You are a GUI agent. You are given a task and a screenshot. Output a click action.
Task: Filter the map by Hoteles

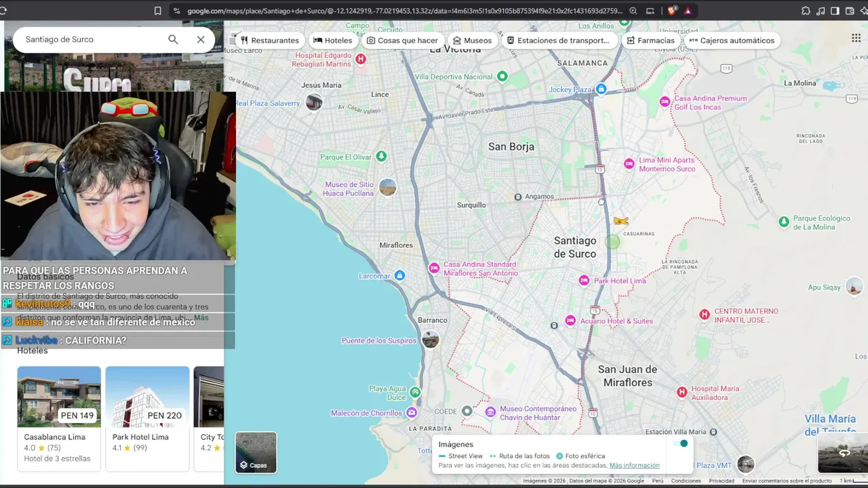332,40
